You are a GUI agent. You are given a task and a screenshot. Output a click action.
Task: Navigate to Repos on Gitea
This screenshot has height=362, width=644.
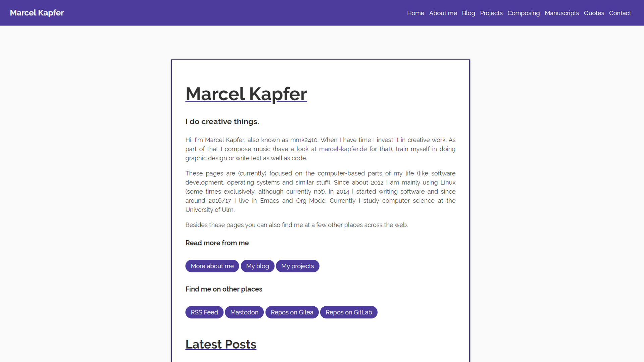tap(292, 312)
